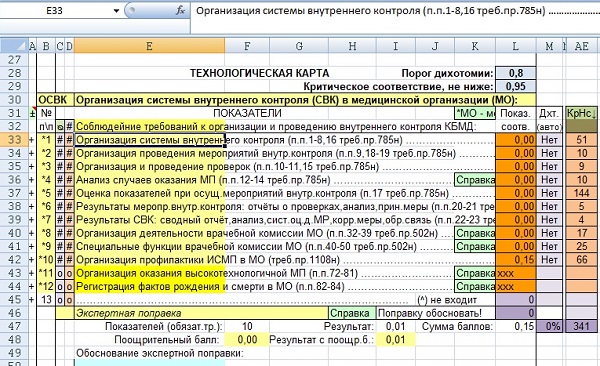This screenshot has width=600, height=366.
Task: Click the КрНс column header cell
Action: [582, 113]
